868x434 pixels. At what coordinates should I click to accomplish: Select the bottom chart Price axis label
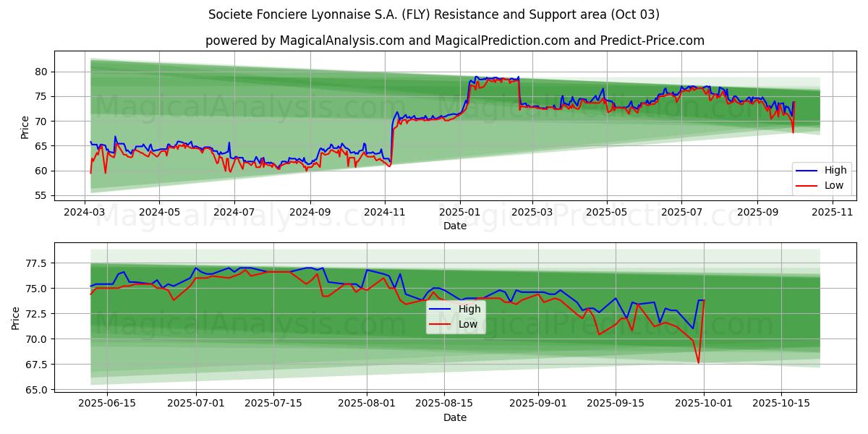click(x=16, y=318)
